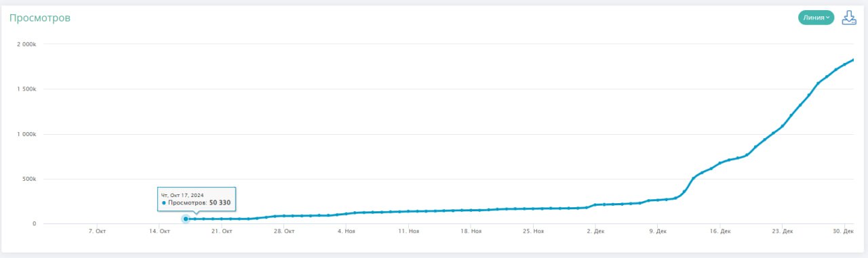Click the Просмотров chart title
The height and width of the screenshot is (258, 868).
click(x=40, y=18)
